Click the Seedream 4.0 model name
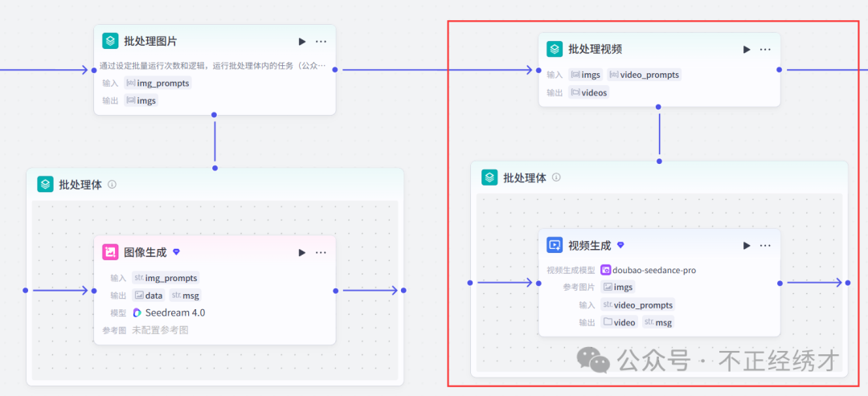Viewport: 868px width, 396px height. click(175, 313)
